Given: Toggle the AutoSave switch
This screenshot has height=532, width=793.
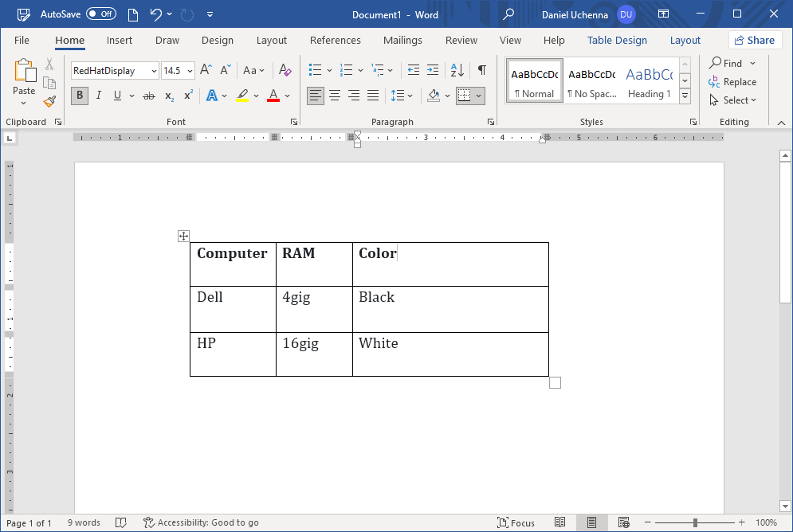Looking at the screenshot, I should click(x=100, y=14).
